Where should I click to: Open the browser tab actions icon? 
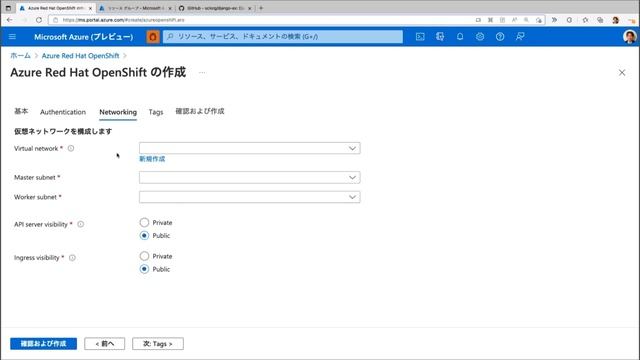click(8, 8)
